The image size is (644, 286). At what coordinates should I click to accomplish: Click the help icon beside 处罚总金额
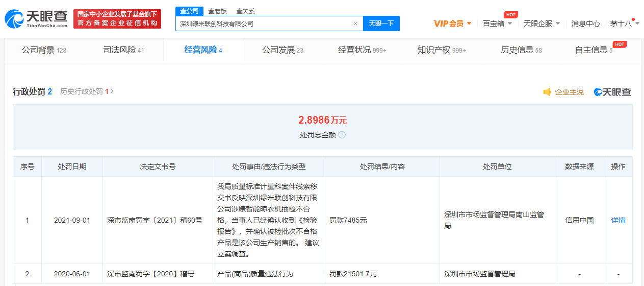[342, 135]
